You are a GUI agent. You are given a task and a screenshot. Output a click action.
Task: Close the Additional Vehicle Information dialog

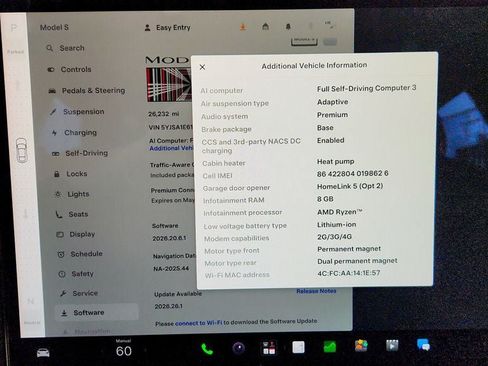(x=202, y=67)
